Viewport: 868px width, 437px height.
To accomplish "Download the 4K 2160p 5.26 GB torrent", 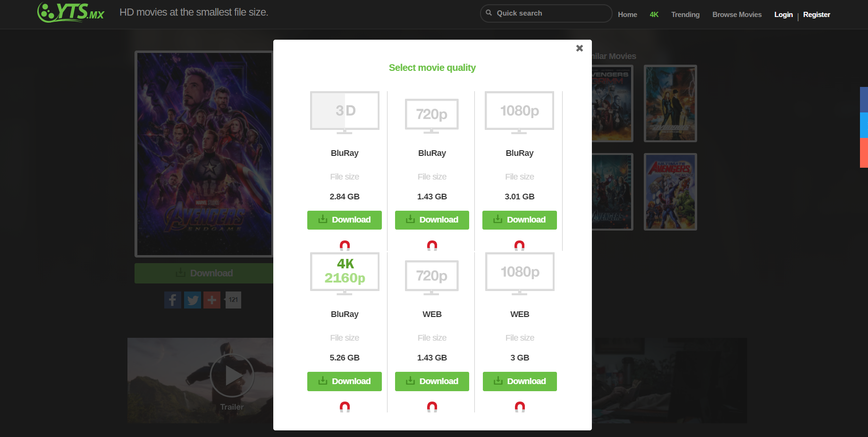I will (345, 381).
